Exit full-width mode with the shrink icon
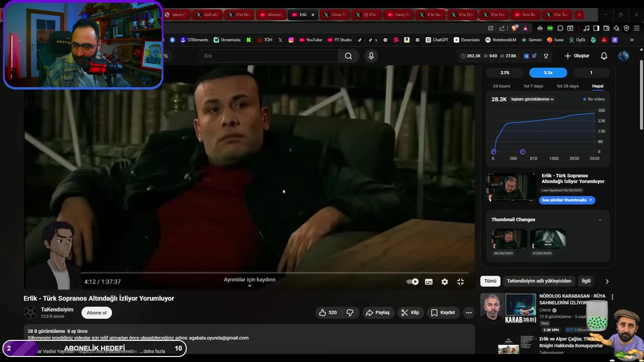The image size is (644, 362). (460, 282)
